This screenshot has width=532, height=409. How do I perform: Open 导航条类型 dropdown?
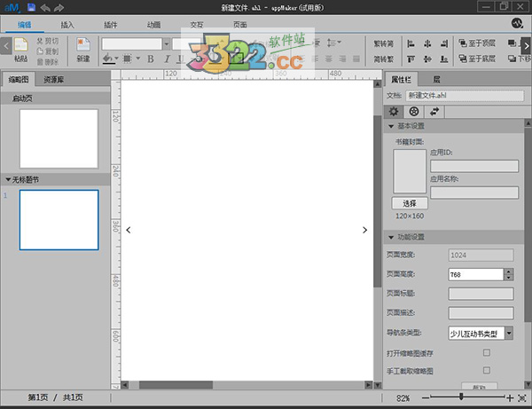click(509, 334)
